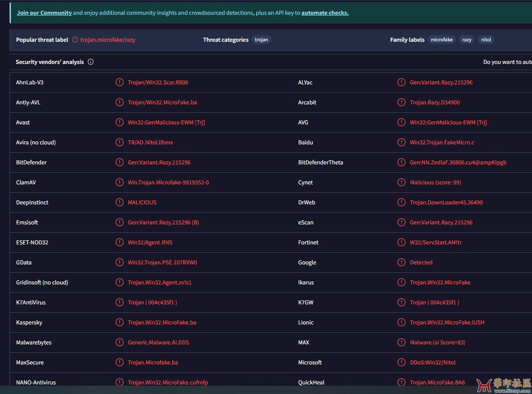The image size is (532, 394).
Task: Click the Ikarus detection alert icon
Action: [402, 282]
